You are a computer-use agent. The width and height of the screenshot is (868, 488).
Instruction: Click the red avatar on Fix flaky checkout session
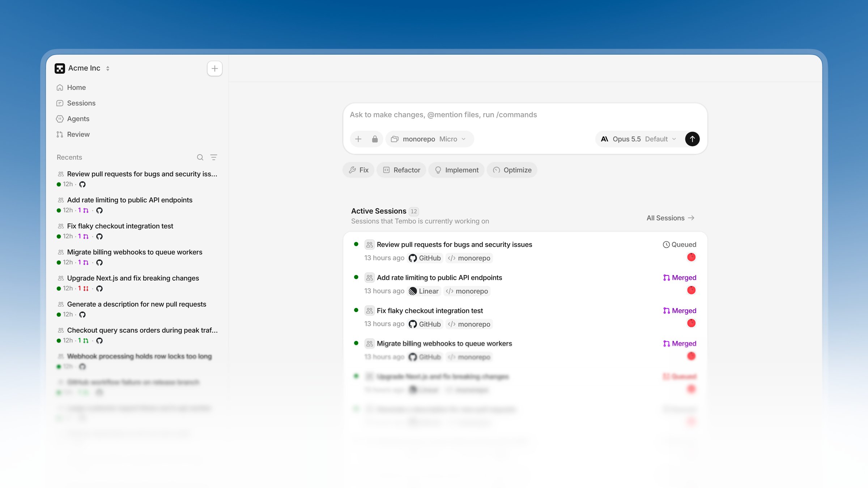pos(691,323)
